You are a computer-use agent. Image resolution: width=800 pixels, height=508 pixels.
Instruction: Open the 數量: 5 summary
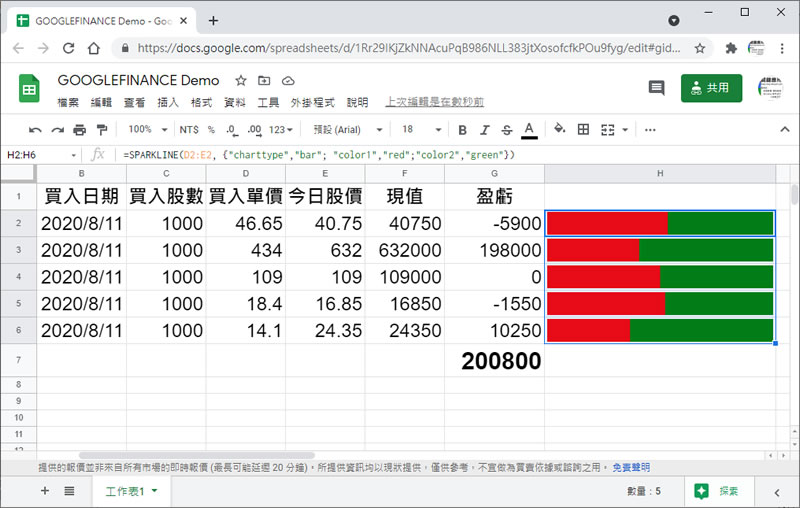pyautogui.click(x=644, y=491)
